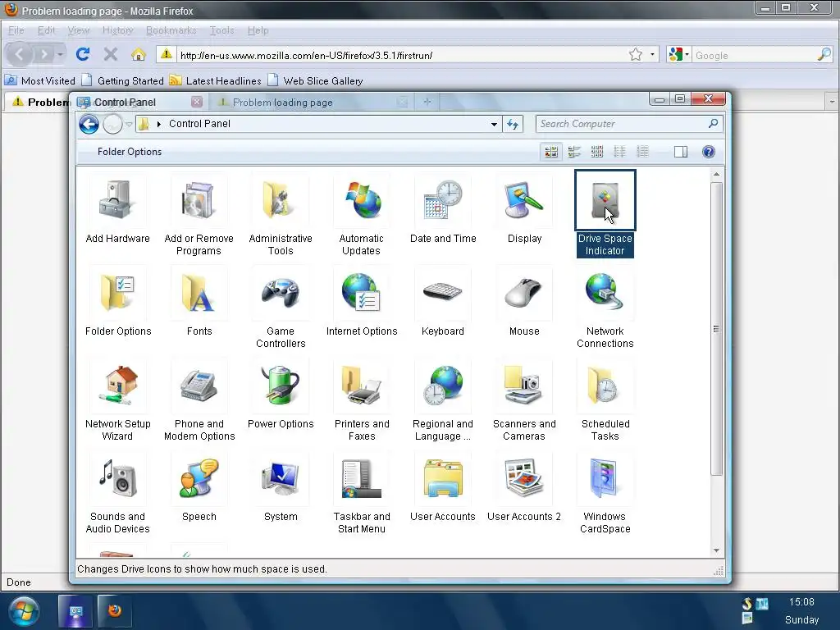Open the Firefox Bookmarks menu
The width and height of the screenshot is (840, 630).
click(171, 30)
